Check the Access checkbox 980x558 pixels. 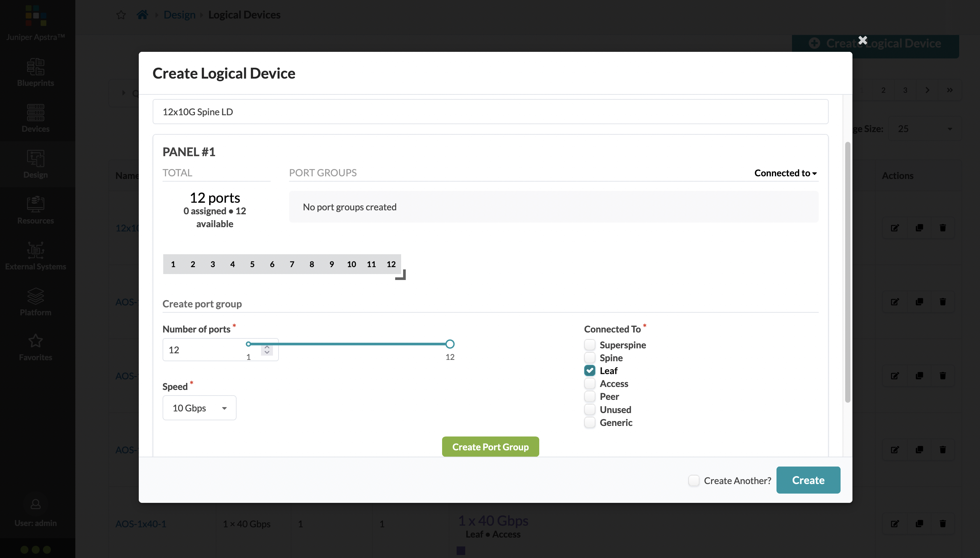[590, 383]
